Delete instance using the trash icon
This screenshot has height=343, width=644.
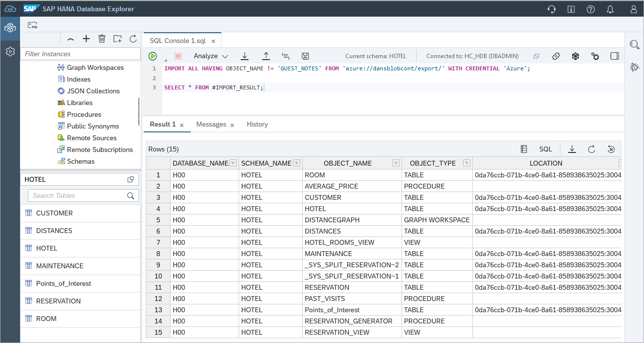pyautogui.click(x=102, y=39)
